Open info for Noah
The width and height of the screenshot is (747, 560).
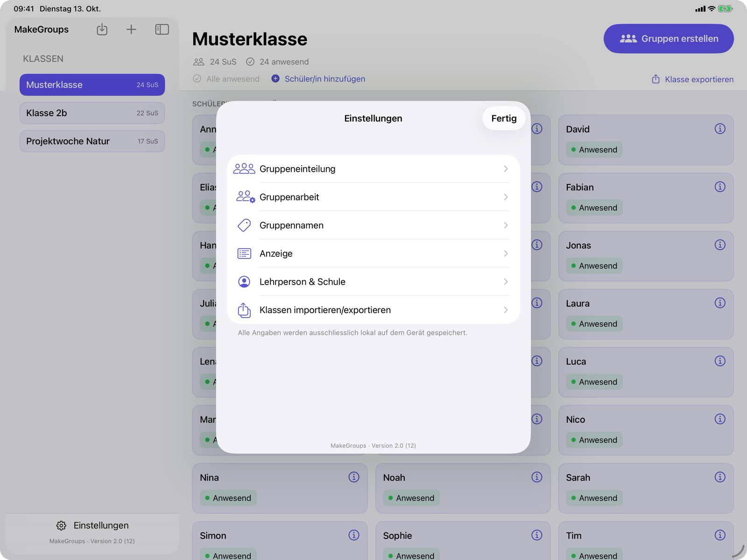pos(537,477)
